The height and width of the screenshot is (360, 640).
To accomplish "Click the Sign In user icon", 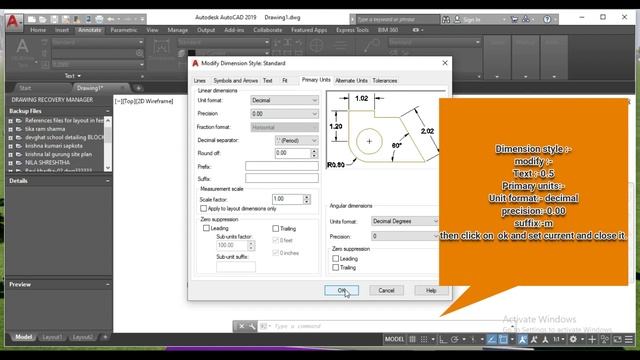I will (x=458, y=19).
